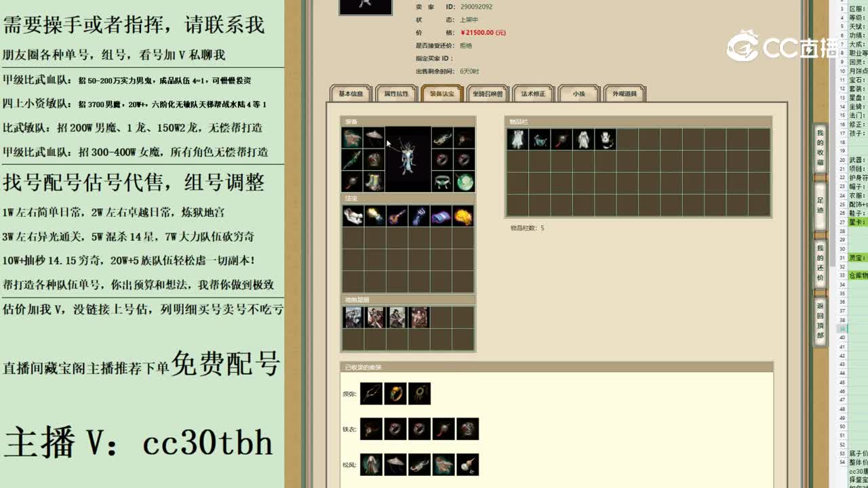The width and height of the screenshot is (868, 488).
Task: Select the tassel item in 铁衣 set
Action: coord(443,429)
